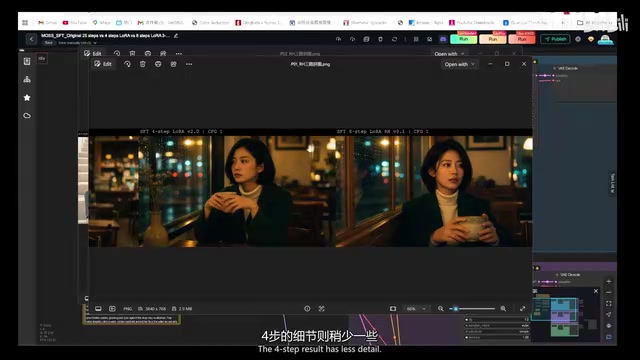Click the Publish button
Screen dimensions: 640x360
(x=555, y=39)
